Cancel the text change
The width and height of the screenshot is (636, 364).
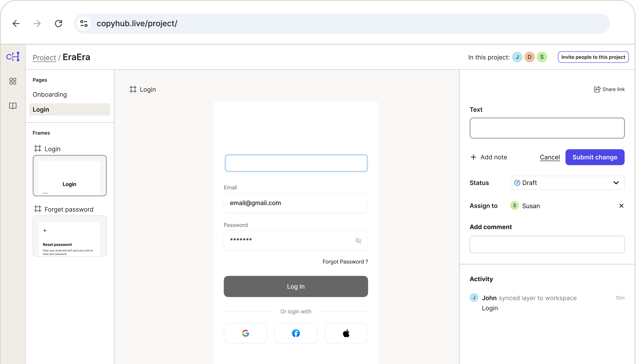point(550,157)
